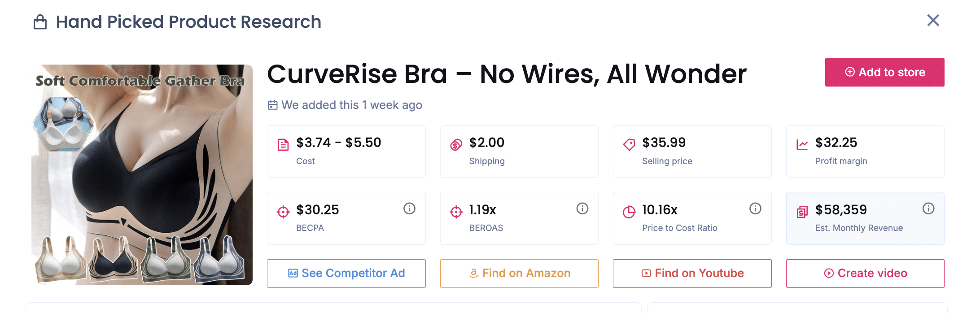The height and width of the screenshot is (313, 980).
Task: Click the Price to Cost Ratio info icon
Action: (x=755, y=209)
